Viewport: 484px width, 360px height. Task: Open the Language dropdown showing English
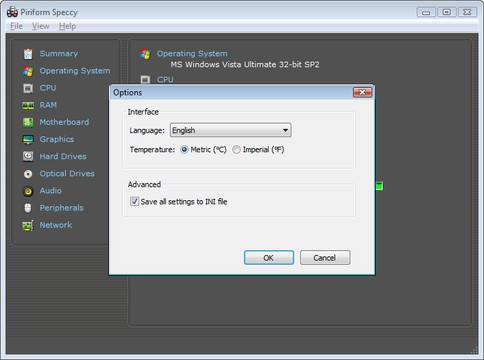230,130
